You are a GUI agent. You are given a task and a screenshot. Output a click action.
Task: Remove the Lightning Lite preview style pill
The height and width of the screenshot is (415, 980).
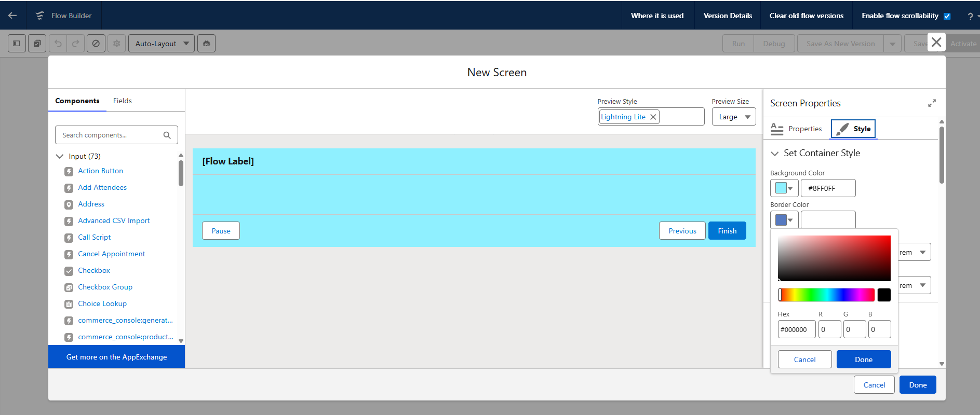(653, 117)
